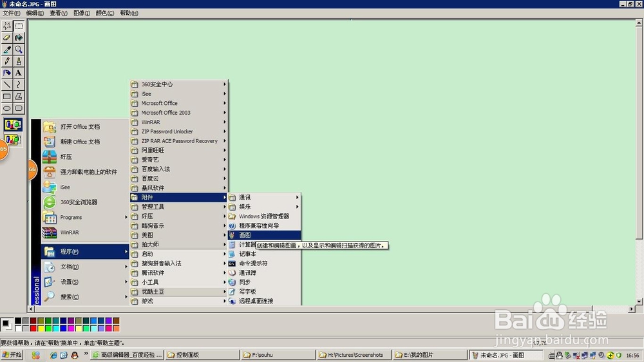Pick the brown color swatch
This screenshot has width=644, height=362.
tap(116, 321)
